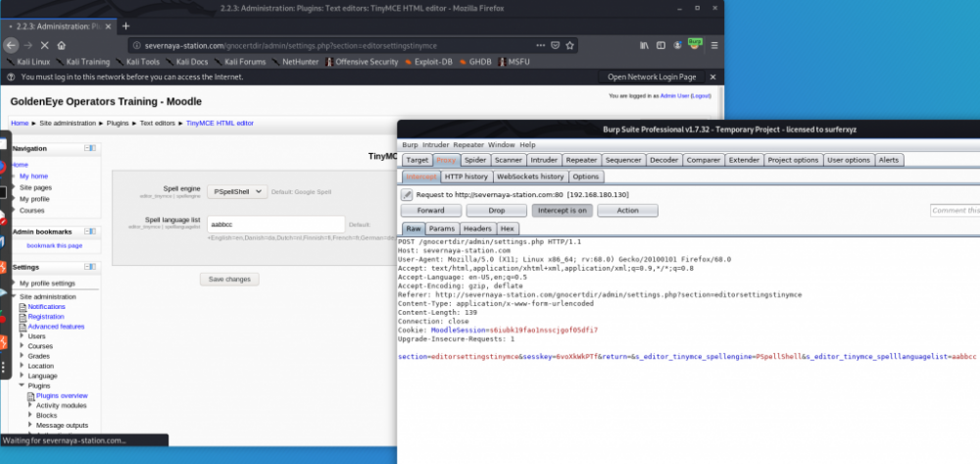980x464 pixels.
Task: Stop loading the Firefox page
Action: click(44, 45)
